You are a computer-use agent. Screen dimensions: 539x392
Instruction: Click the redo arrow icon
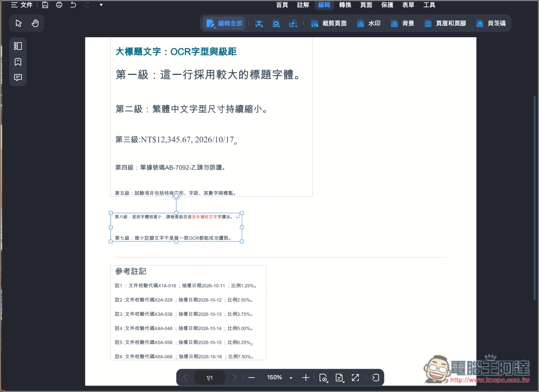coord(87,5)
